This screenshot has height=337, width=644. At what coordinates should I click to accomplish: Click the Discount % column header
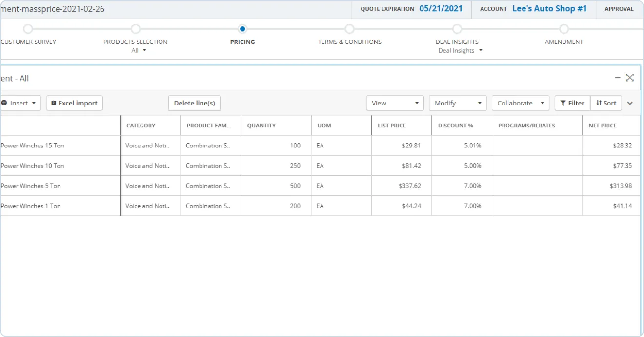[462, 126]
